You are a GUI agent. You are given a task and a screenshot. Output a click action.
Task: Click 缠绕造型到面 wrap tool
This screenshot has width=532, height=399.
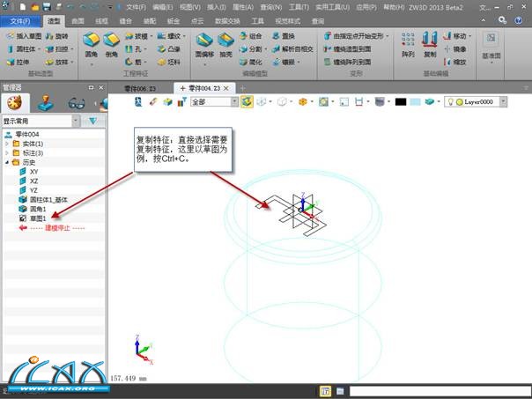(347, 48)
